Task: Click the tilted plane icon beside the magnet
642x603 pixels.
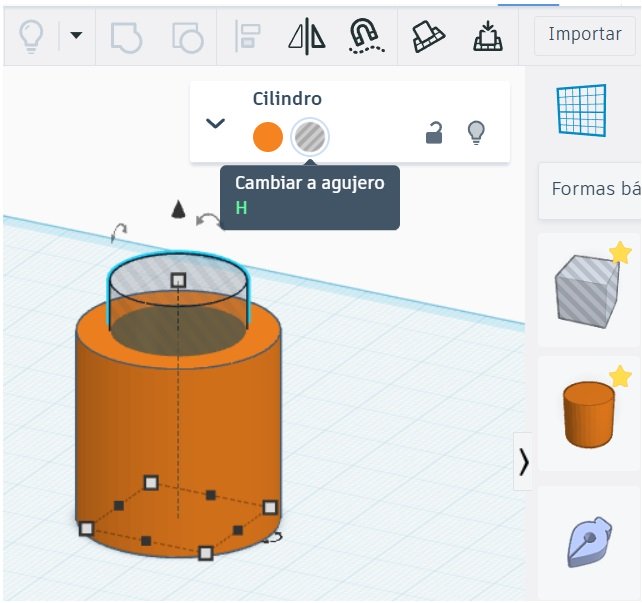Action: click(x=428, y=36)
